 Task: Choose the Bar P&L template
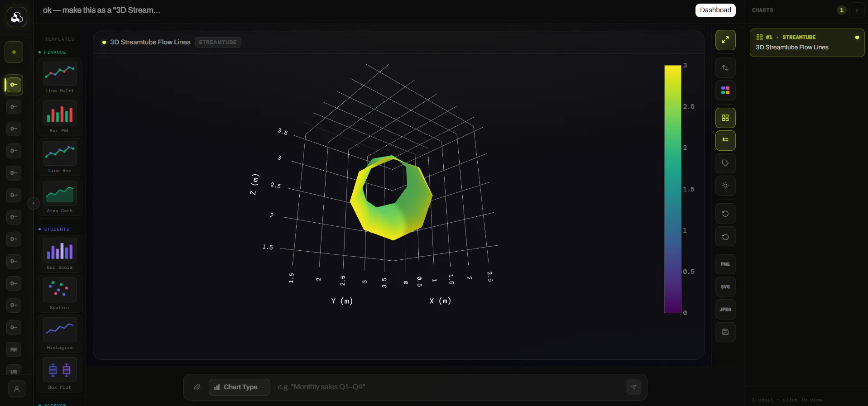click(60, 117)
